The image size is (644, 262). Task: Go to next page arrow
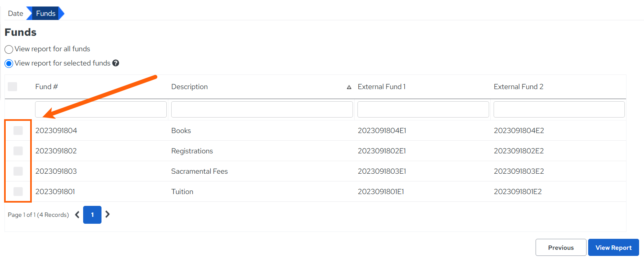(108, 214)
